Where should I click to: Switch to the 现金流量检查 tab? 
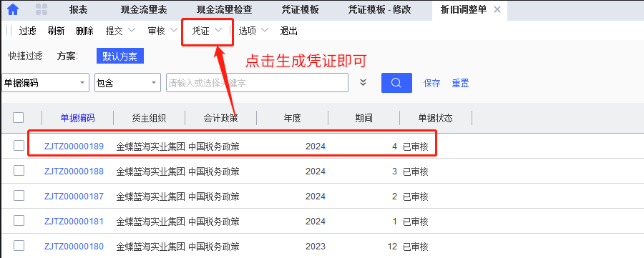pos(224,10)
